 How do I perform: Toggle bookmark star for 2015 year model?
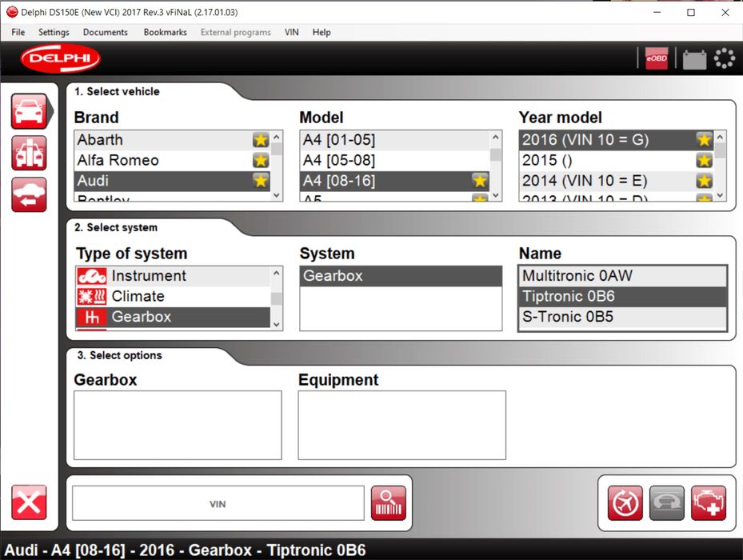click(x=704, y=160)
